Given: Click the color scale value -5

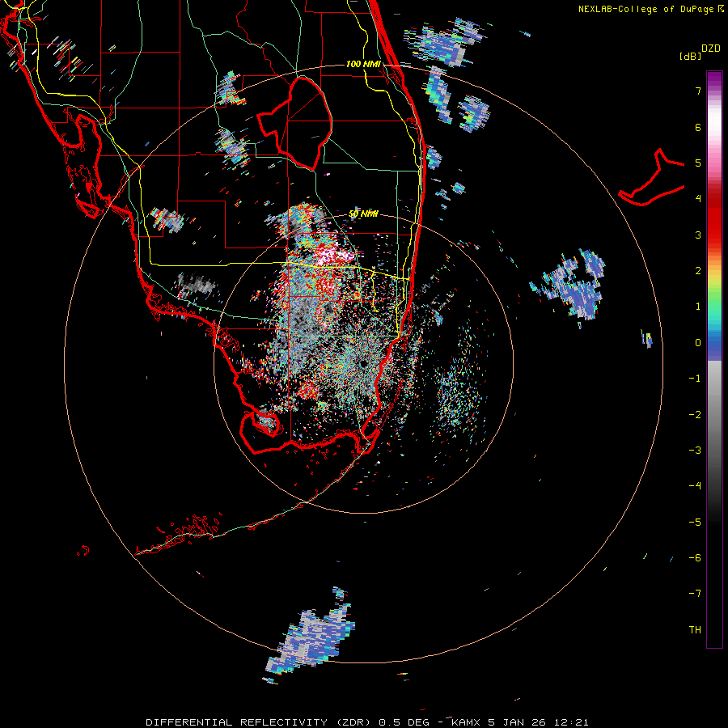Looking at the screenshot, I should coord(695,523).
